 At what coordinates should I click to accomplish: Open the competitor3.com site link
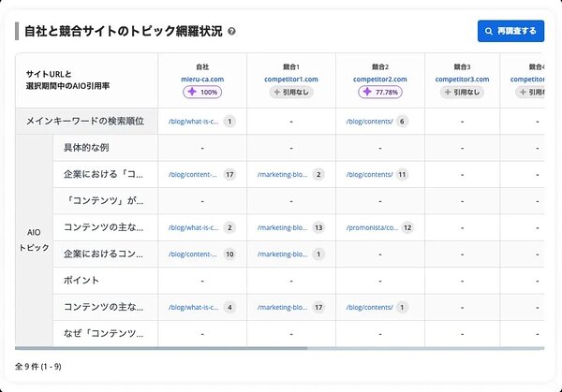click(x=468, y=80)
